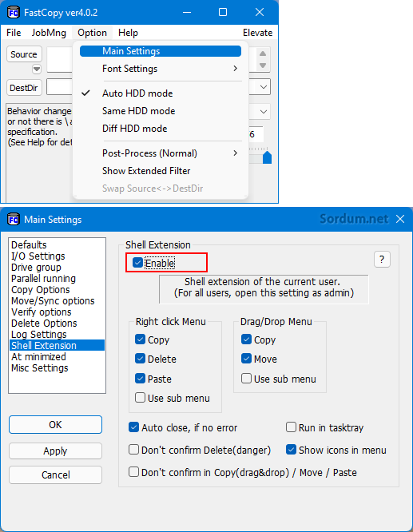413x532 pixels.
Task: Maximize the FastCopy window
Action: [223, 13]
